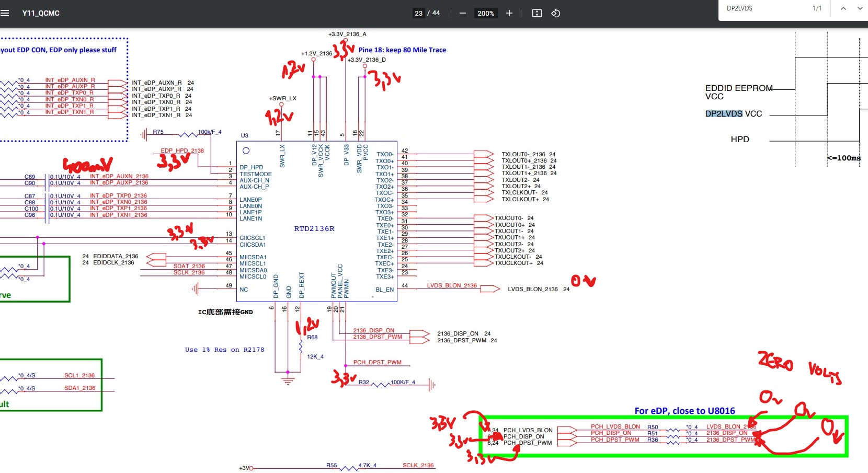Click the highlighted DP2LVDS search match
This screenshot has width=868, height=473.
tap(724, 113)
